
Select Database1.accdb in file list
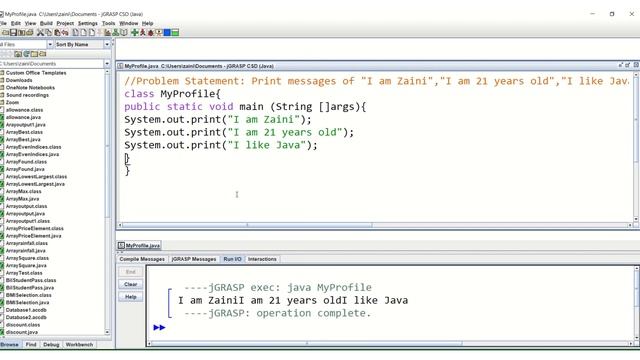[26, 310]
